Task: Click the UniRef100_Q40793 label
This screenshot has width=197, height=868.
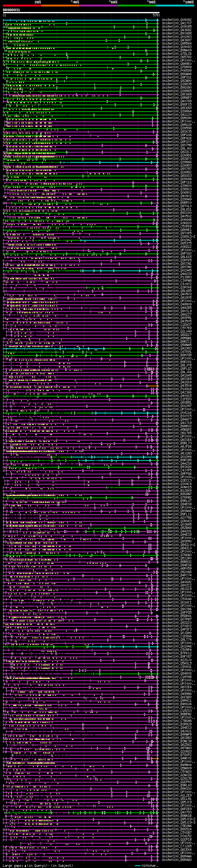Action: coord(177,812)
